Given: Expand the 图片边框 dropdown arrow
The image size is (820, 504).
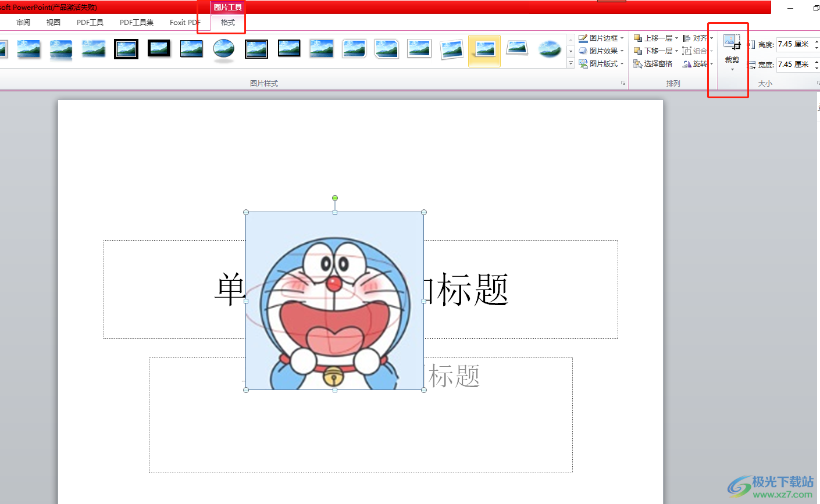Looking at the screenshot, I should click(x=622, y=38).
